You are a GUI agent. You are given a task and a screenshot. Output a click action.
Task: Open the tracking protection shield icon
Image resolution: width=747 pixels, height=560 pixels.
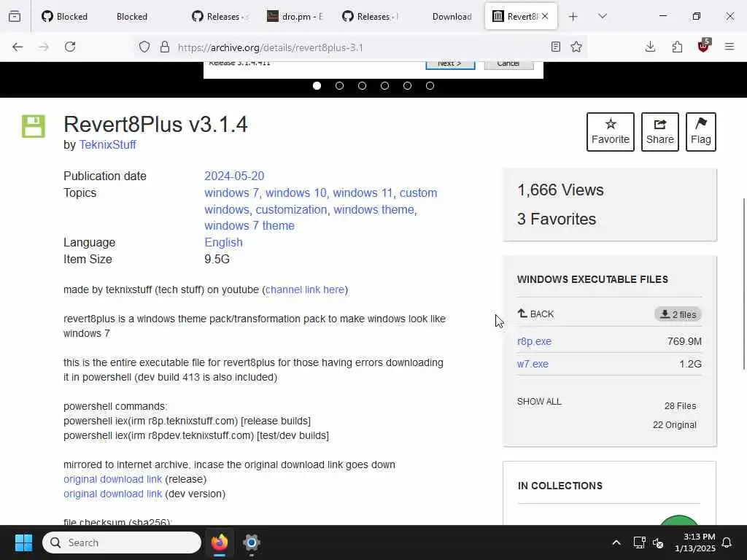[144, 47]
